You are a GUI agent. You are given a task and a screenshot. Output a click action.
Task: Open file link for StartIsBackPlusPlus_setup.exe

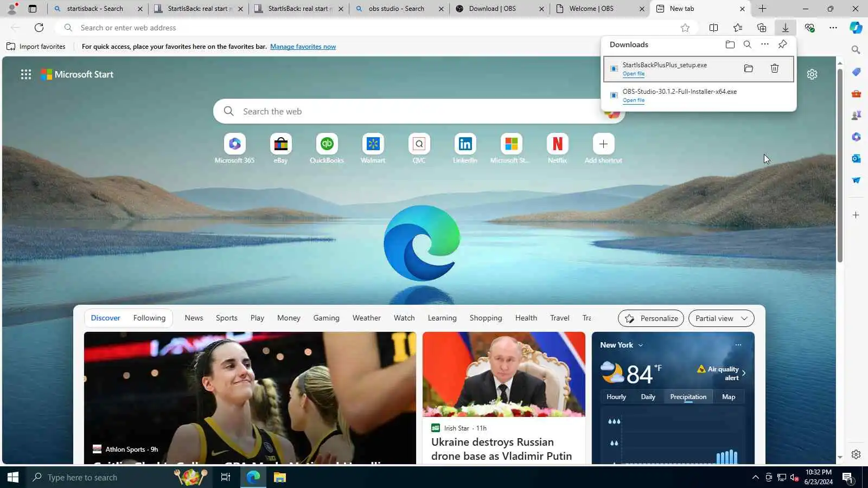coord(634,74)
